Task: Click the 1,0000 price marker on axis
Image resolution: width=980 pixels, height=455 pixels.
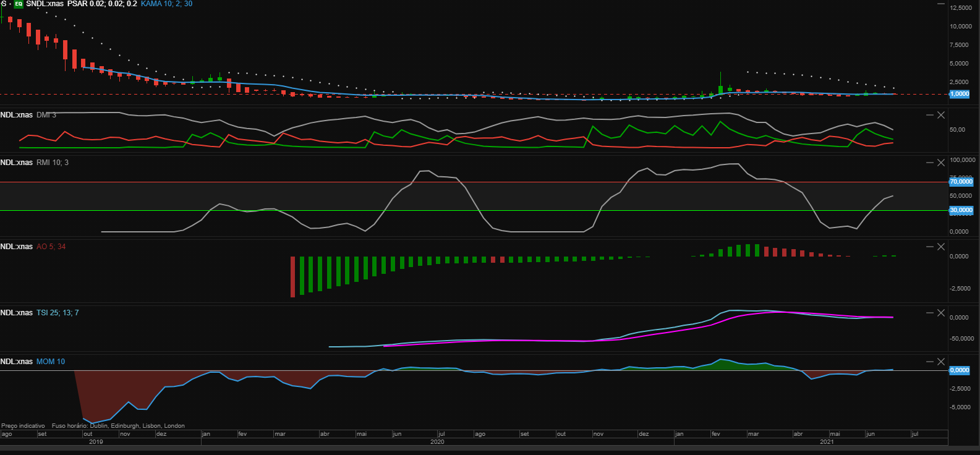Action: 960,94
